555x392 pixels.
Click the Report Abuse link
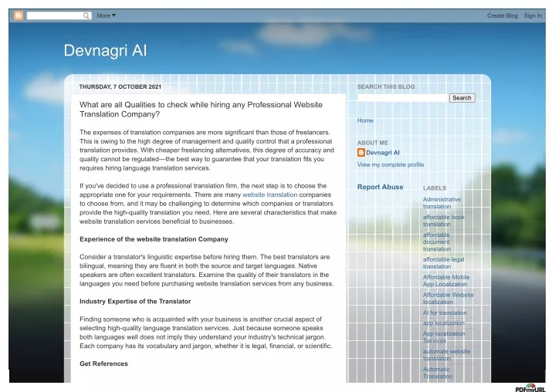click(x=380, y=188)
